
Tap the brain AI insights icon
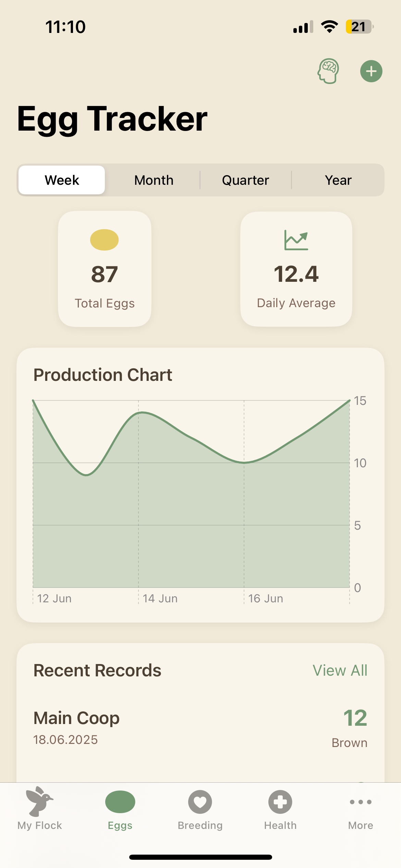[328, 71]
